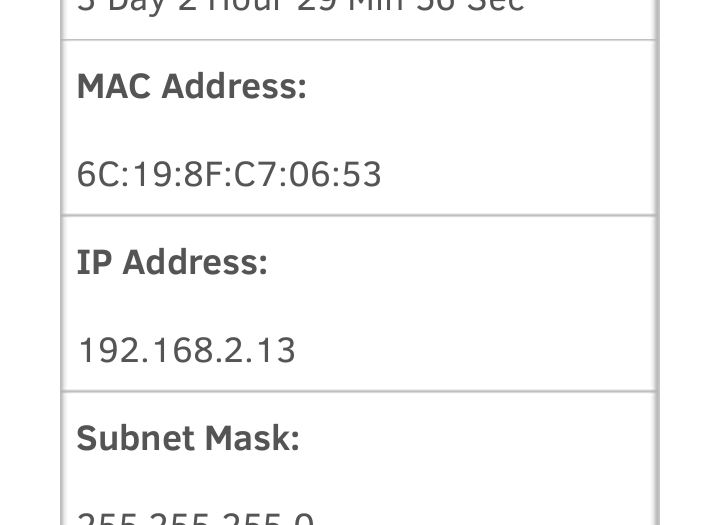
Task: Click the IP Address label
Action: click(x=172, y=262)
